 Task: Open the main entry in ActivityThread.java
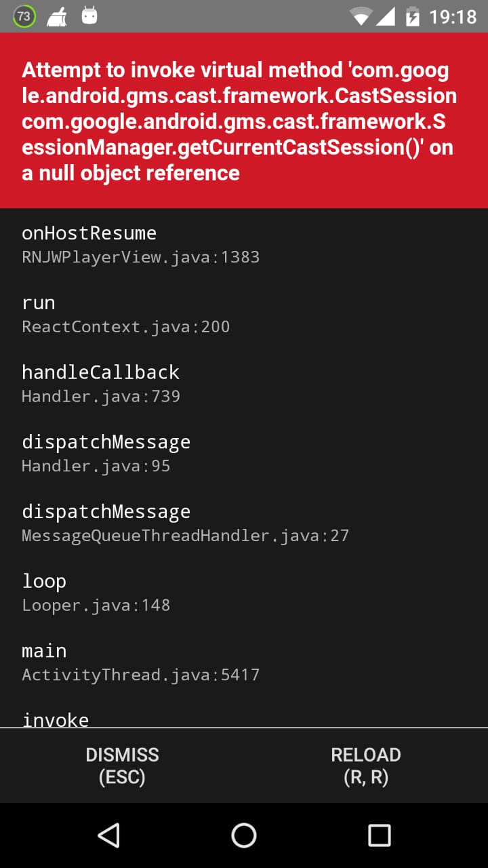[44, 650]
